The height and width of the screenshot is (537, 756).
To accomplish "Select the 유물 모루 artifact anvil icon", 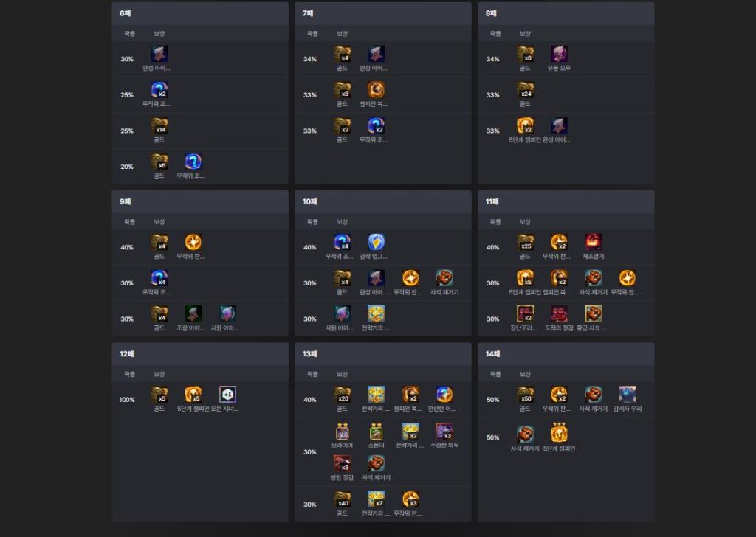I will pyautogui.click(x=559, y=55).
